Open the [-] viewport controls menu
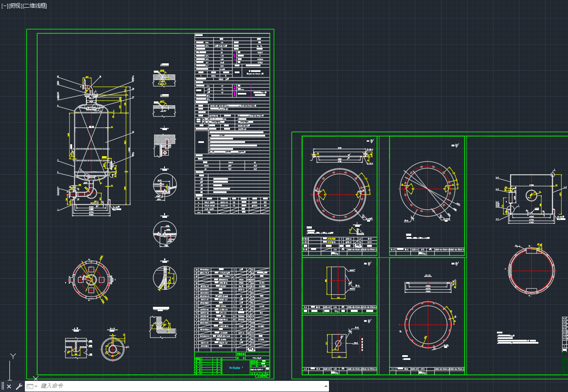 (x=5, y=6)
